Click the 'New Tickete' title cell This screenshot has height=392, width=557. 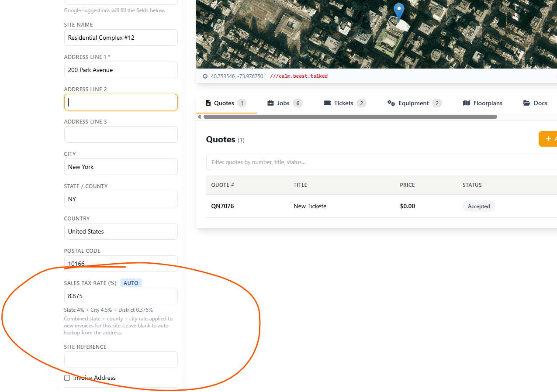tap(310, 206)
